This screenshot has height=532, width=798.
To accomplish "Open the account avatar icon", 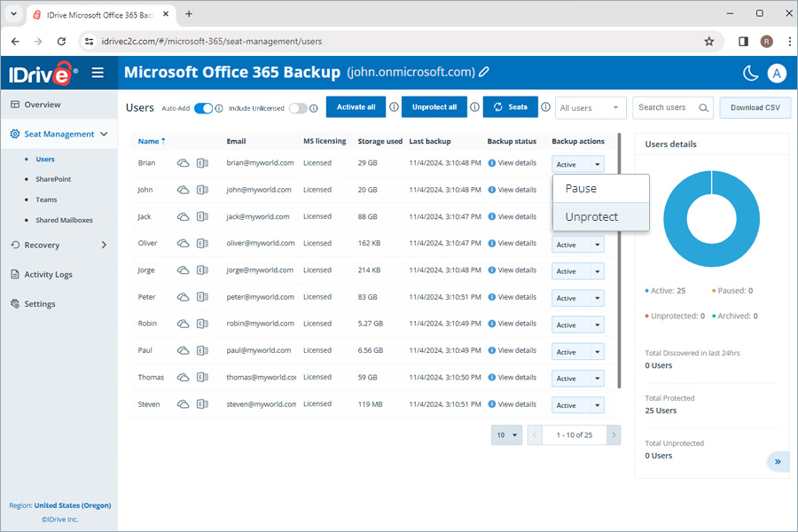I will point(777,74).
